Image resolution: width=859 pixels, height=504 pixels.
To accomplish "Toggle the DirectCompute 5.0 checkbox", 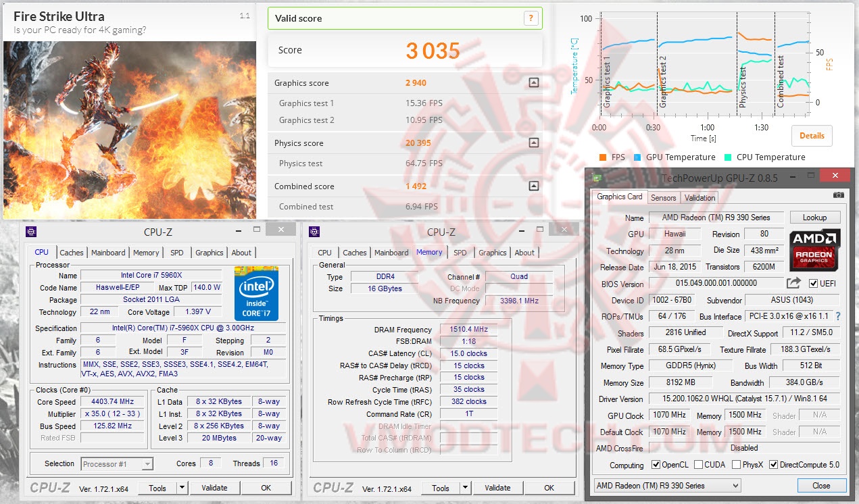I will (772, 465).
